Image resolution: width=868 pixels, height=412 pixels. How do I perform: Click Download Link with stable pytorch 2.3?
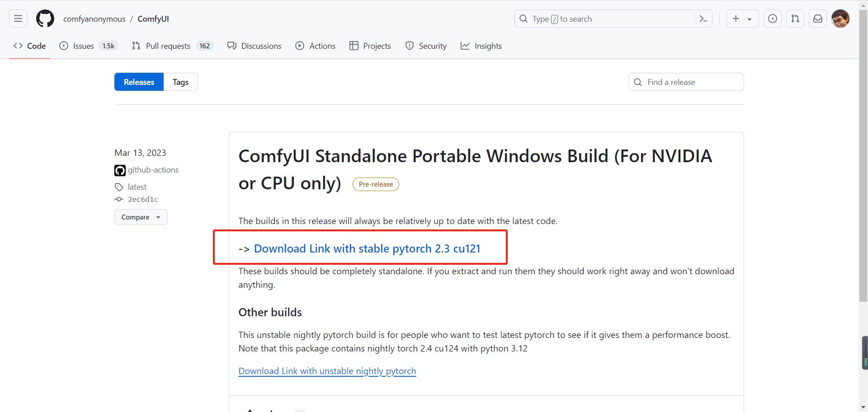click(x=367, y=248)
